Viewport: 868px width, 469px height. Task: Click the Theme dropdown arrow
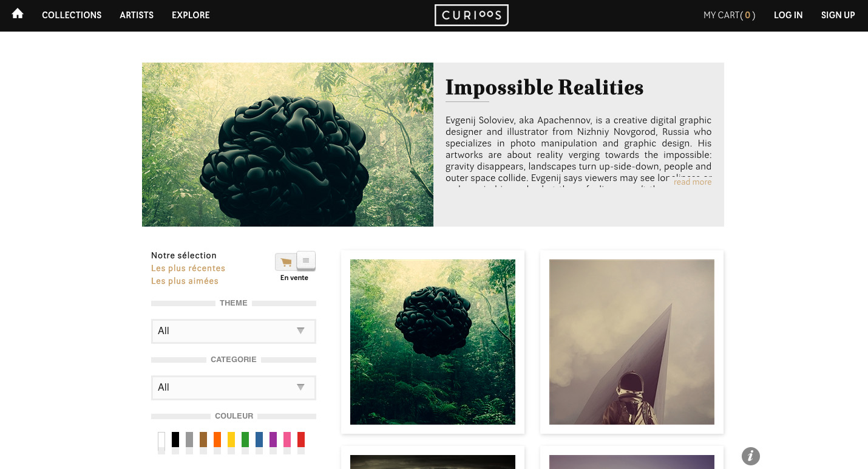coord(300,330)
